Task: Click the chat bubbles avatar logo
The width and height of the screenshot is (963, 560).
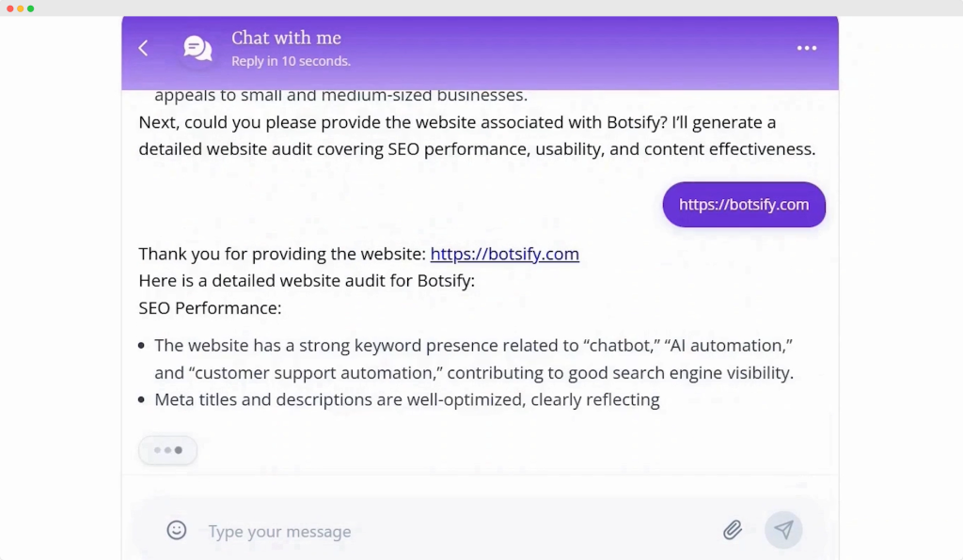Action: (x=197, y=47)
